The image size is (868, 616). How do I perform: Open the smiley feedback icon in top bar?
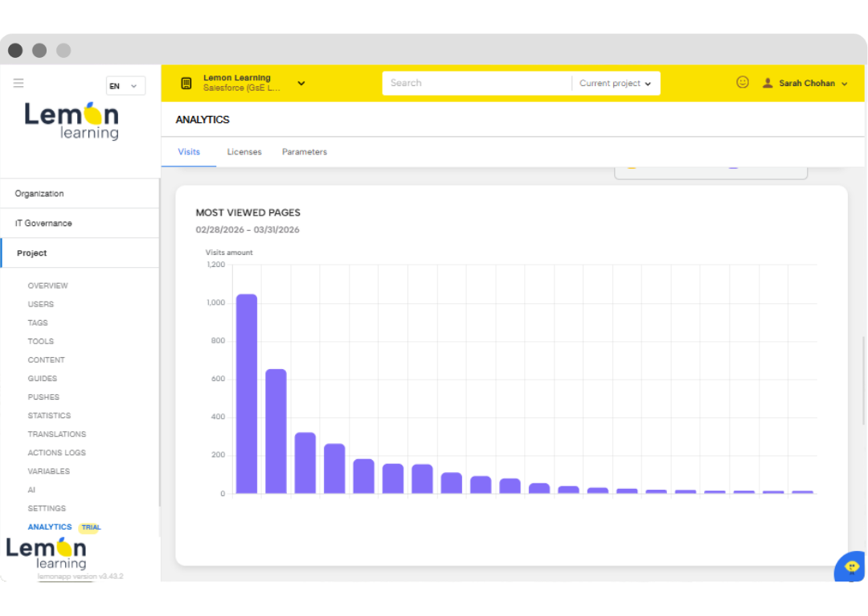(742, 82)
